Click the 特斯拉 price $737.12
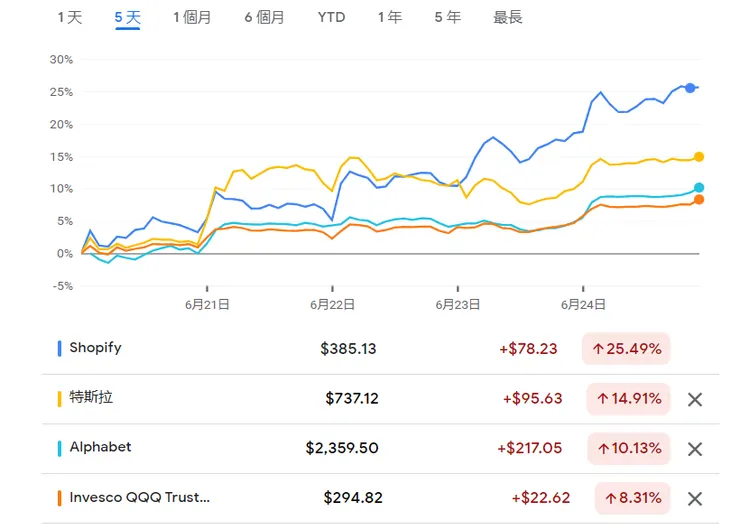Image resolution: width=740 pixels, height=532 pixels. 352,398
